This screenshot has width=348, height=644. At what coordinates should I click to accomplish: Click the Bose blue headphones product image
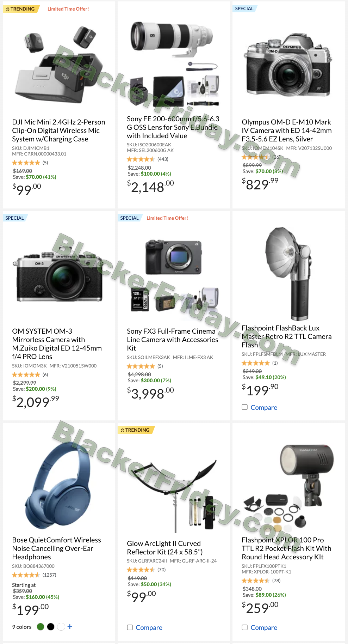(58, 485)
